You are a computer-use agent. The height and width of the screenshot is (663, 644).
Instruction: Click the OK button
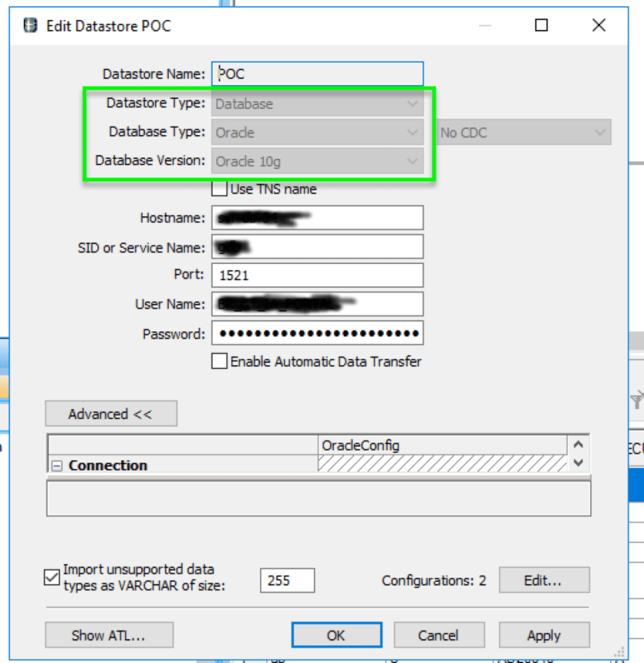tap(335, 635)
